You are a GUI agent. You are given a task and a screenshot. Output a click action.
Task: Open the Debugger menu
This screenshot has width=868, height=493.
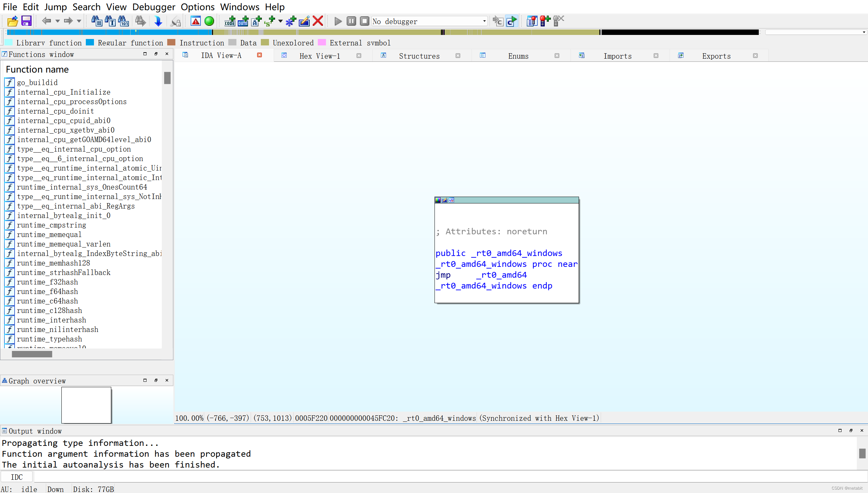tap(154, 7)
